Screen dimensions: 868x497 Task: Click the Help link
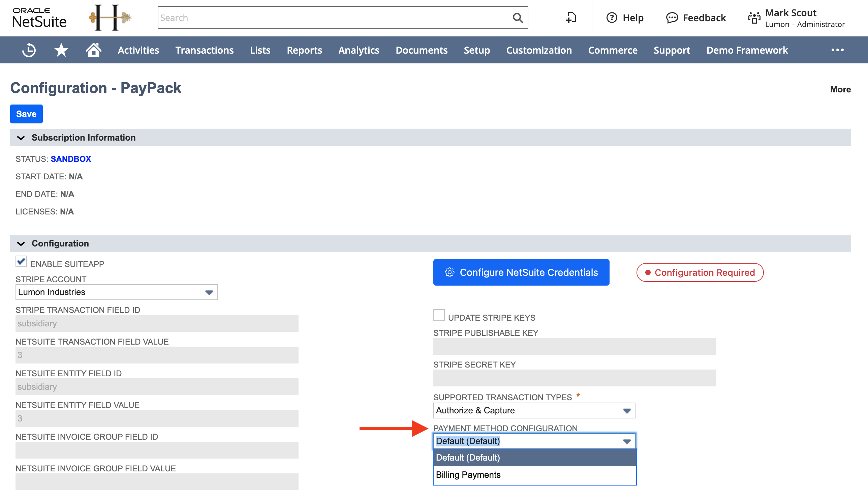[x=633, y=18]
